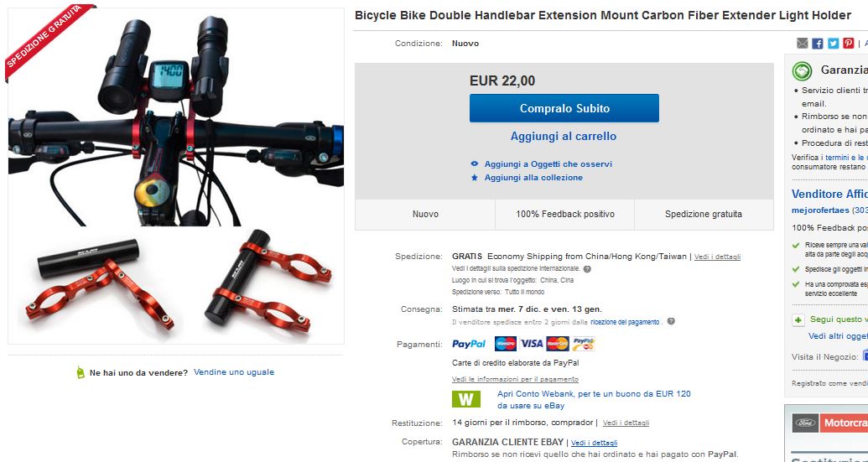Open 'Vendine uno uguale' sell link
868x462 pixels.
[234, 372]
